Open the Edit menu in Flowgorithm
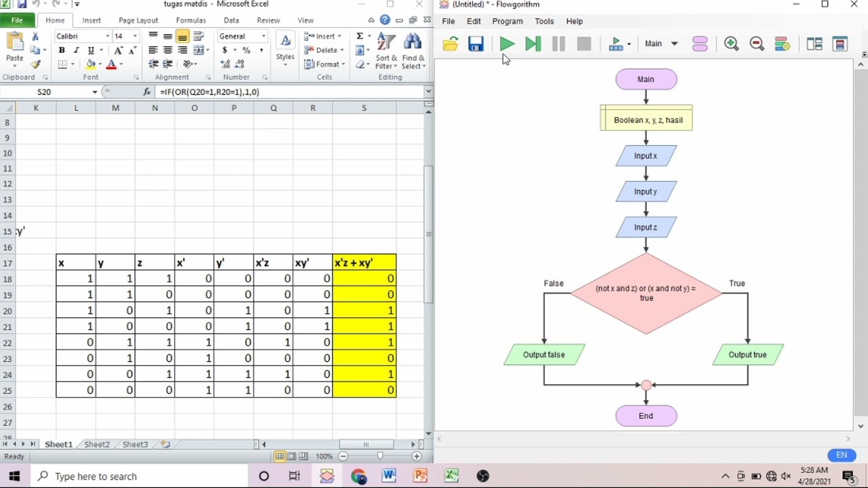The image size is (868, 488). point(473,21)
